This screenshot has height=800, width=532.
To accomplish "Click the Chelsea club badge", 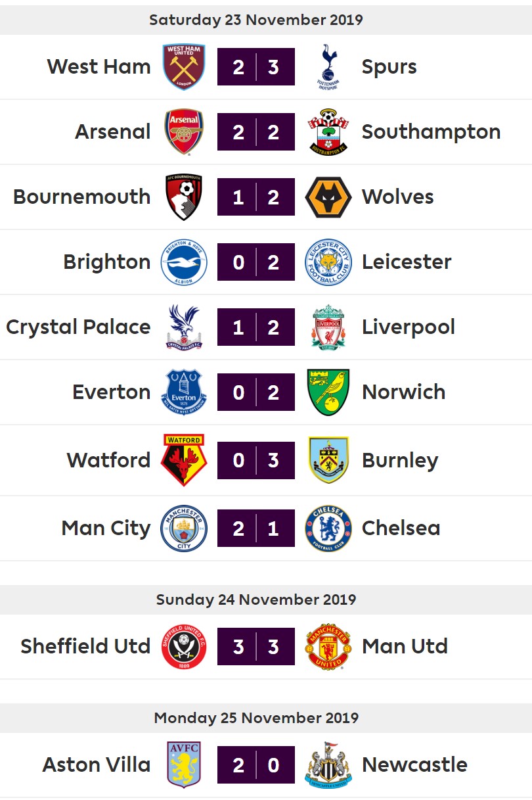I will 328,528.
